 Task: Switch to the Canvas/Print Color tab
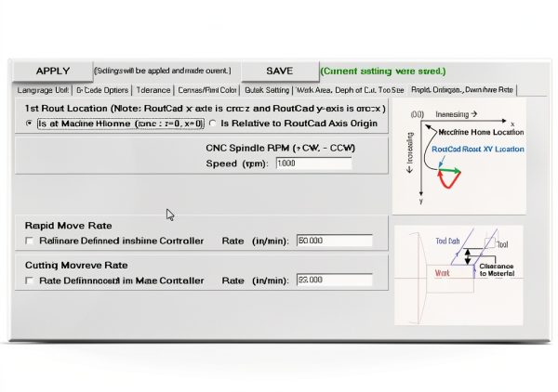point(207,90)
